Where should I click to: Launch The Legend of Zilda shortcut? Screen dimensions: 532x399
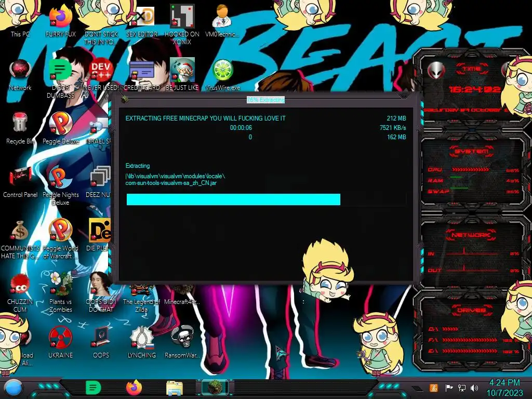tap(141, 299)
